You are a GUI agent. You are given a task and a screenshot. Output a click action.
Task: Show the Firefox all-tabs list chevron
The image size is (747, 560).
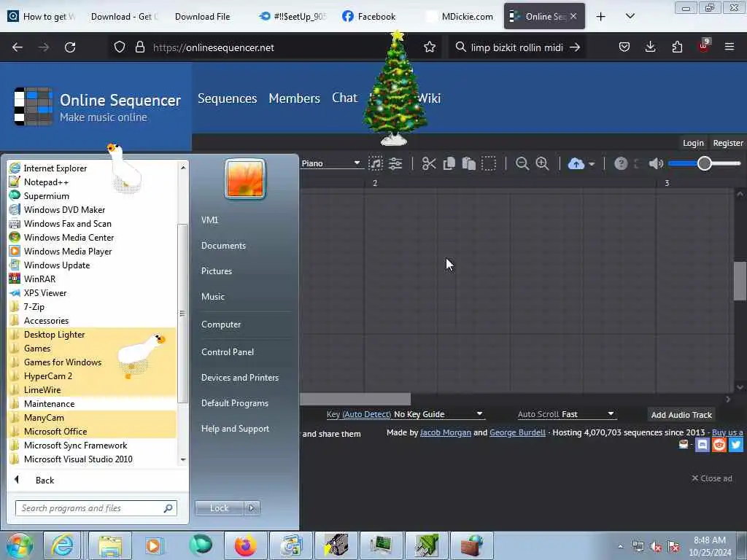(630, 16)
